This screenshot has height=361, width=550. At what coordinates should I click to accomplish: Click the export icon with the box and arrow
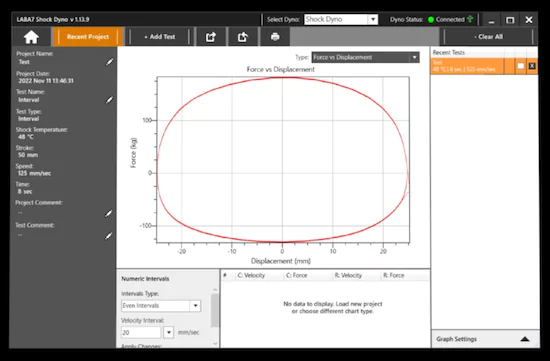click(x=211, y=37)
